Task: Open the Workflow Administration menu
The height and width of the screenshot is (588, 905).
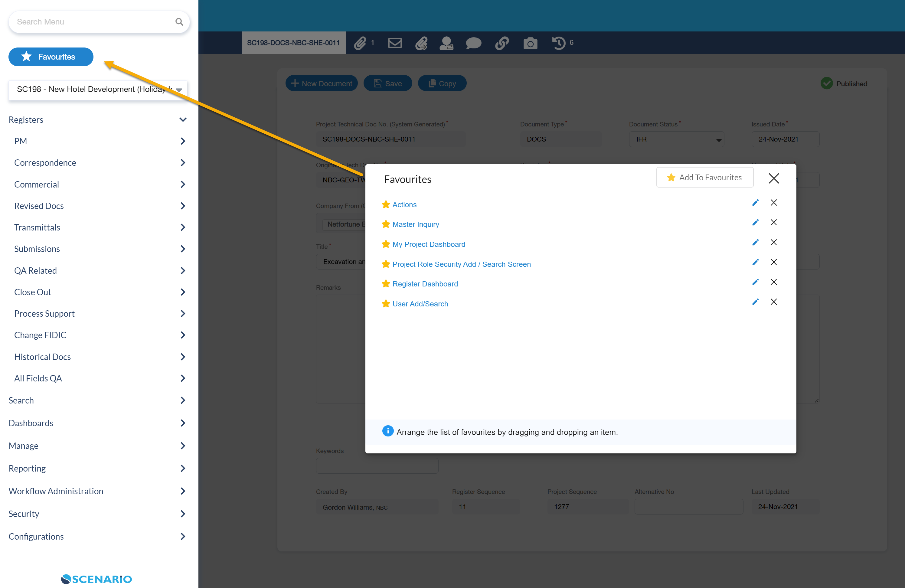Action: click(56, 491)
